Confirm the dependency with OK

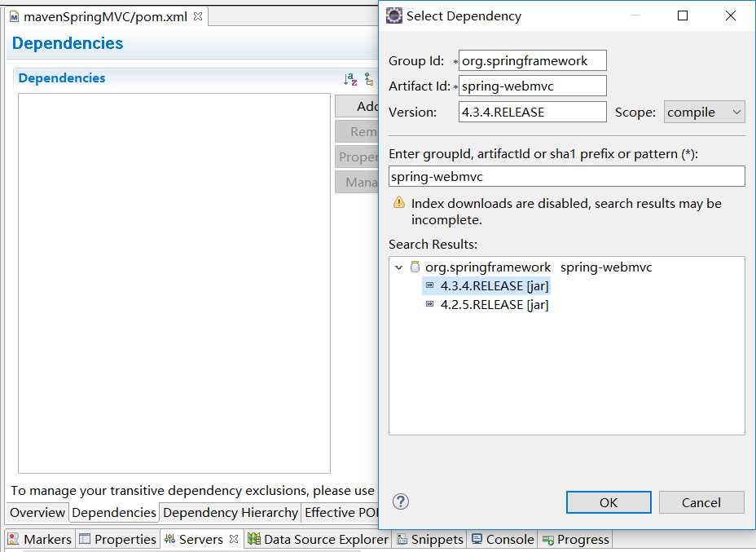pos(609,502)
